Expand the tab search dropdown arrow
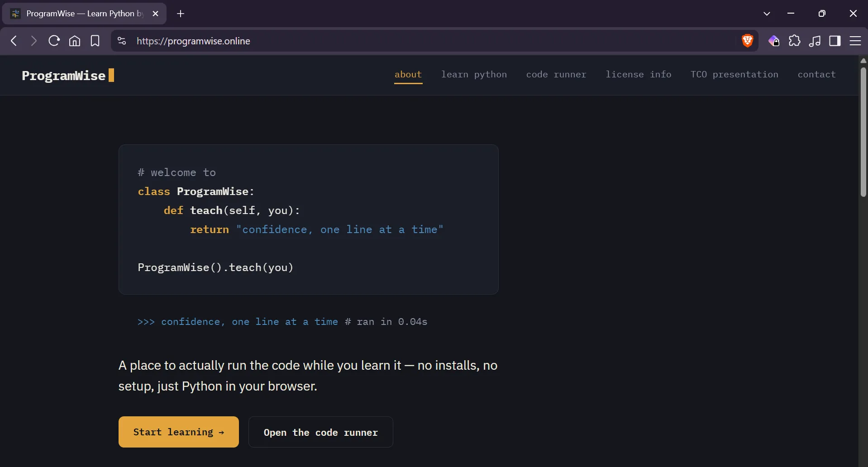Viewport: 868px width, 467px height. coord(767,14)
